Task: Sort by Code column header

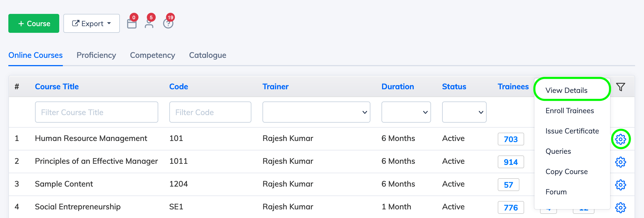Action: click(x=179, y=86)
